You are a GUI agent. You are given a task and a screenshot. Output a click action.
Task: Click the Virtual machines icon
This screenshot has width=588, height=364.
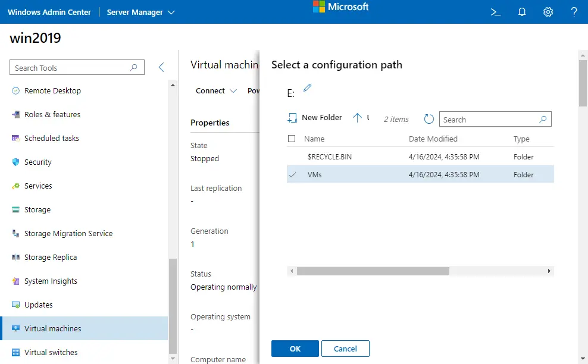15,328
